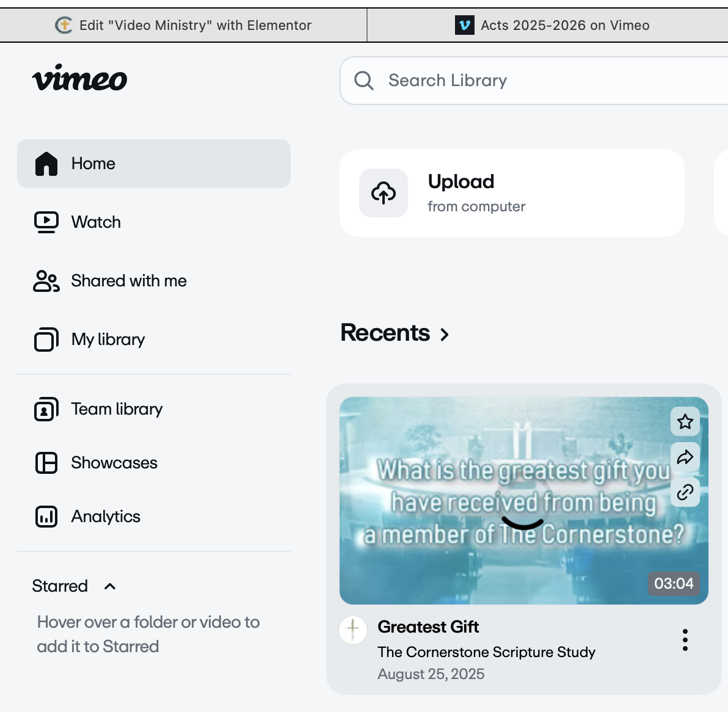Open the Recents heading link
The width and height of the screenshot is (728, 712).
[x=385, y=333]
